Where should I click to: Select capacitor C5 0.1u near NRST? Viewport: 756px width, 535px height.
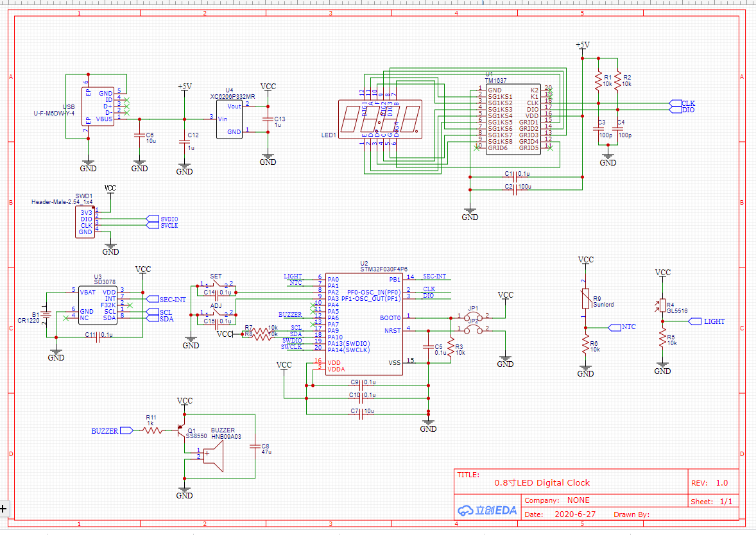pyautogui.click(x=428, y=346)
